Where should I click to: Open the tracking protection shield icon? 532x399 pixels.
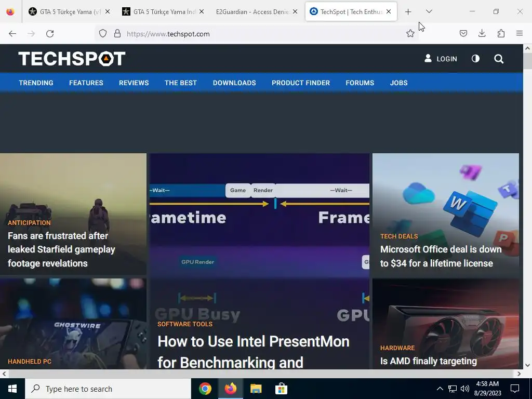(x=103, y=34)
